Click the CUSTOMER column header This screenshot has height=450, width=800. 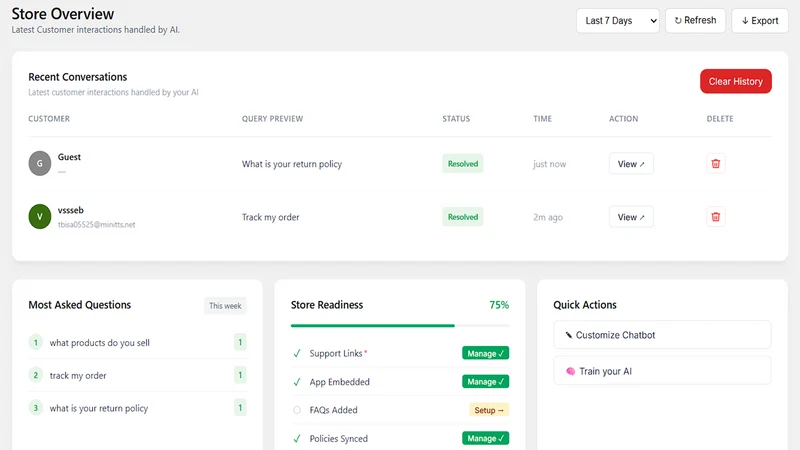(x=49, y=119)
